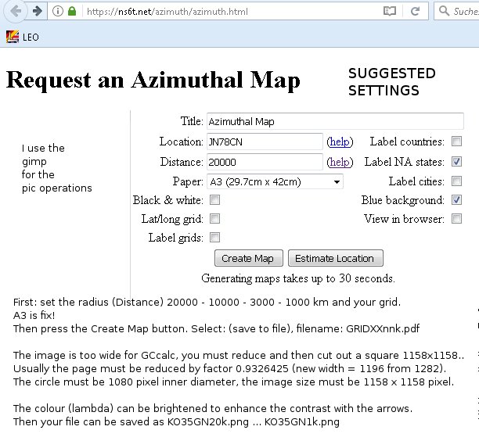Image resolution: width=479 pixels, height=448 pixels.
Task: Open the LEO bookmark in bookmarks bar
Action: coord(22,37)
